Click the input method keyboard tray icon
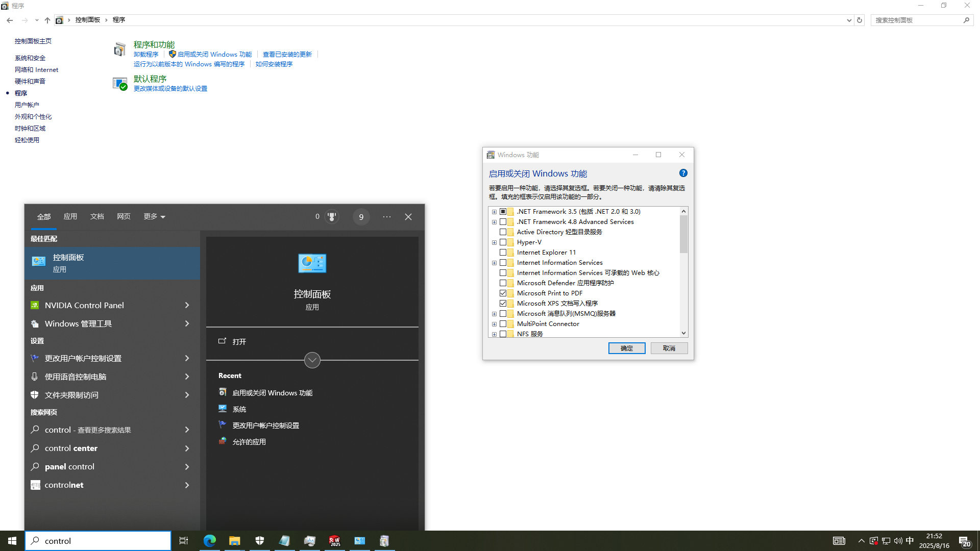 coord(839,541)
